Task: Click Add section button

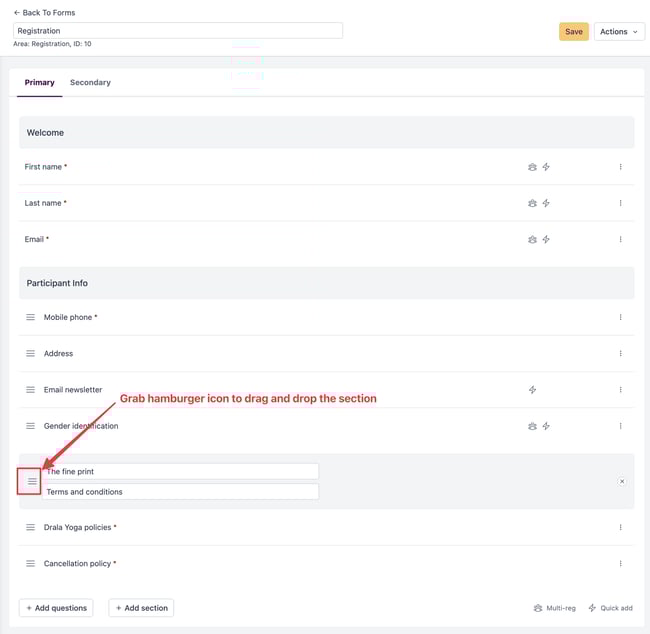Action: pos(141,608)
